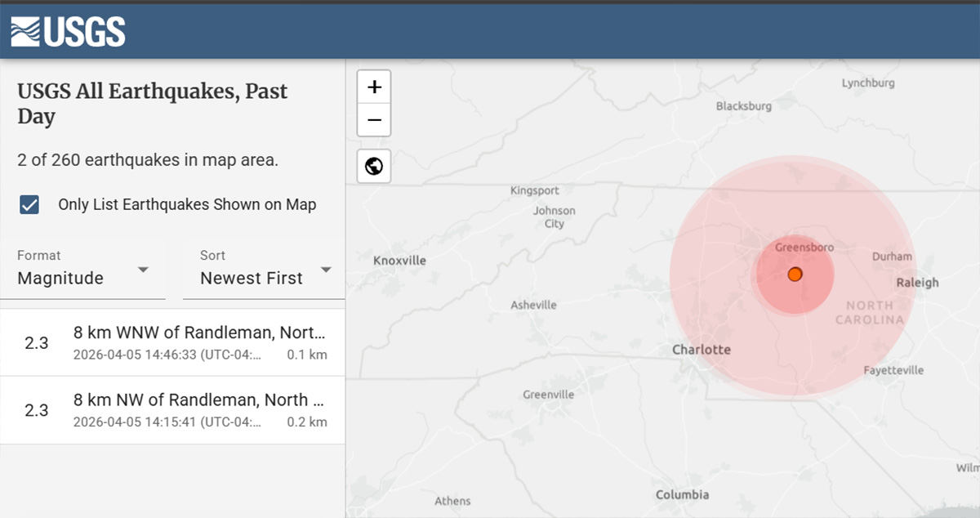Open the Format Magnitude dropdown
Image resolution: width=980 pixels, height=518 pixels.
tap(82, 270)
